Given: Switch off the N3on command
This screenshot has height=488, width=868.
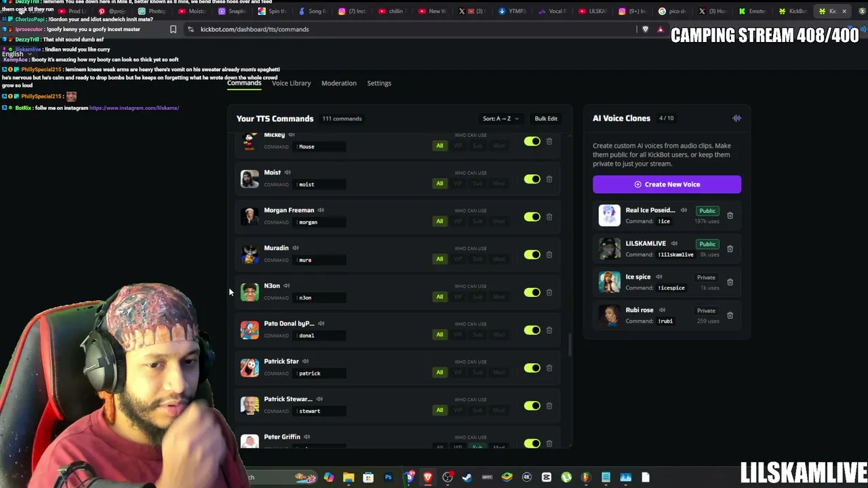Looking at the screenshot, I should pos(532,292).
